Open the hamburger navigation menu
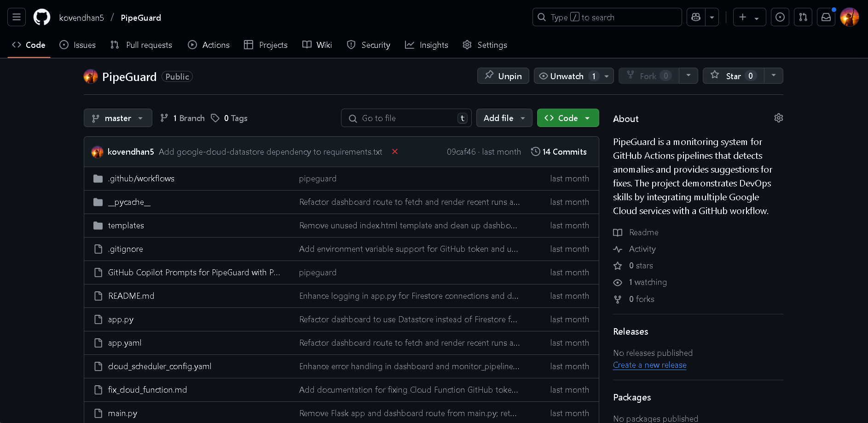868x423 pixels. (17, 17)
